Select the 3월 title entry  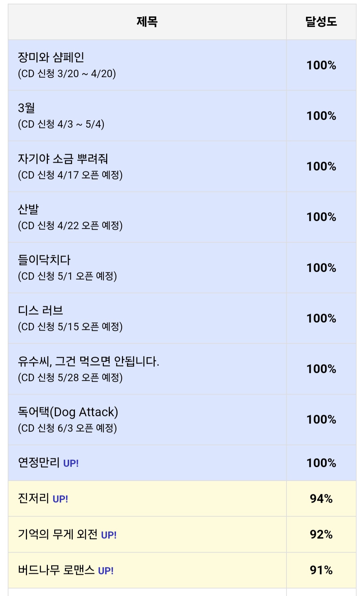[x=26, y=108]
